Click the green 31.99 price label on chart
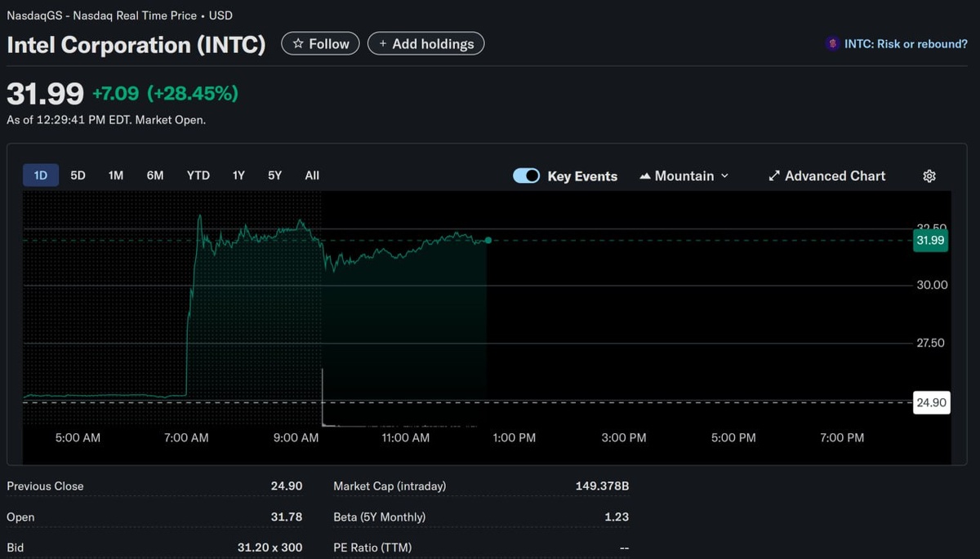 pos(930,240)
